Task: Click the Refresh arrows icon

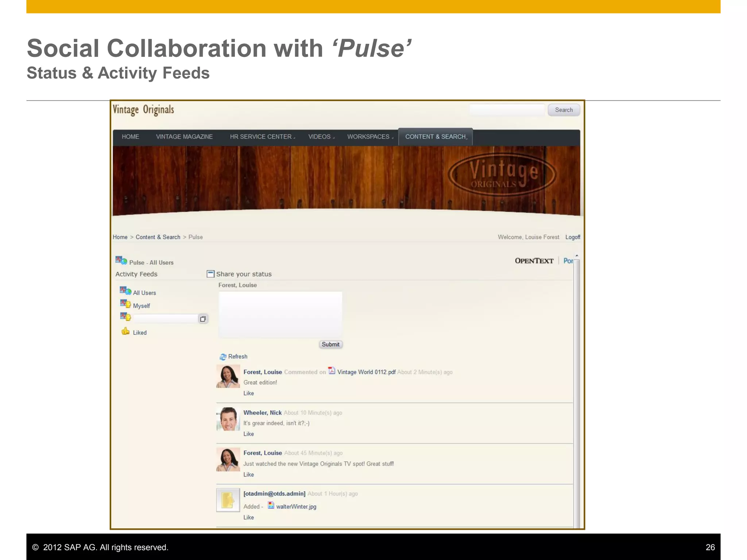Action: tap(223, 357)
